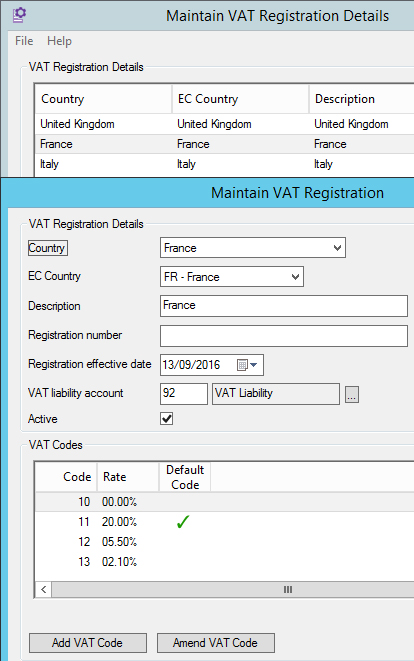Open the date dropdown arrow next to 13/09/2016
414x661 pixels.
tap(253, 365)
